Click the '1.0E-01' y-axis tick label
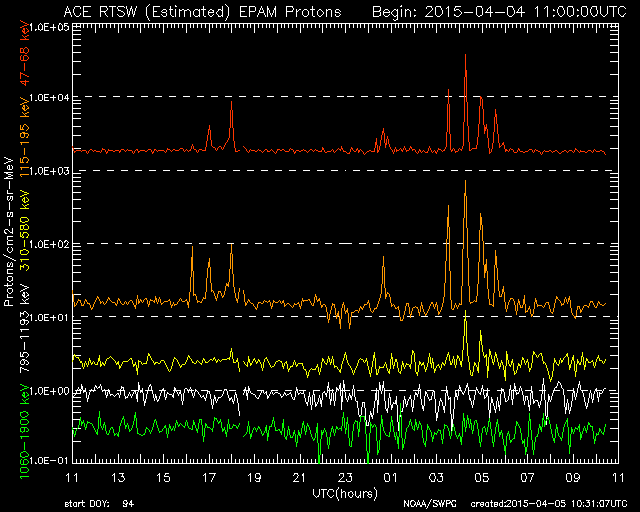This screenshot has height=512, width=640. click(x=50, y=461)
